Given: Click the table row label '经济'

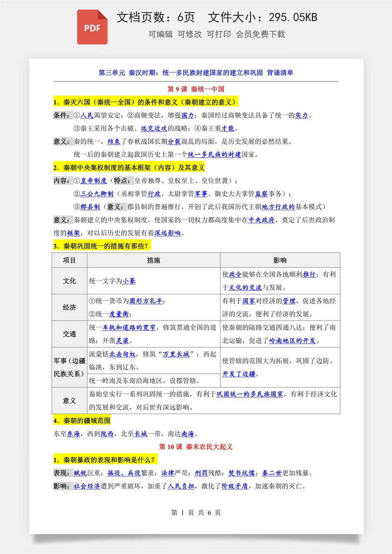Looking at the screenshot, I should coord(69,307).
